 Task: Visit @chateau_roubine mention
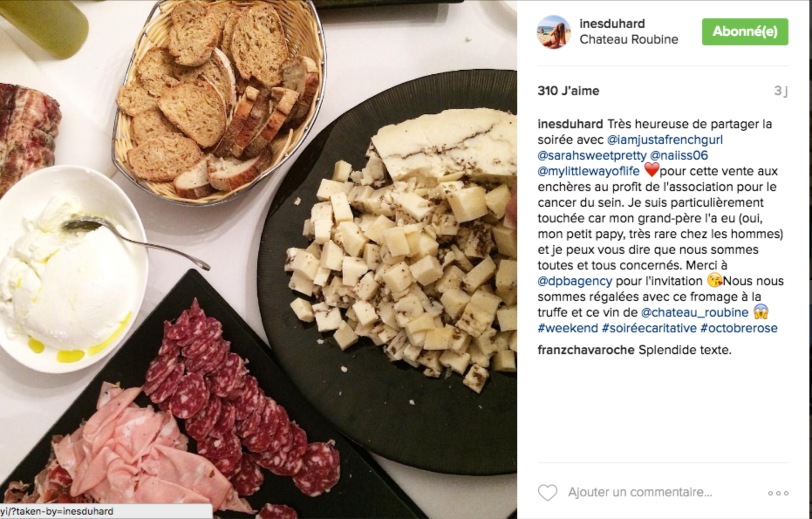pos(694,313)
